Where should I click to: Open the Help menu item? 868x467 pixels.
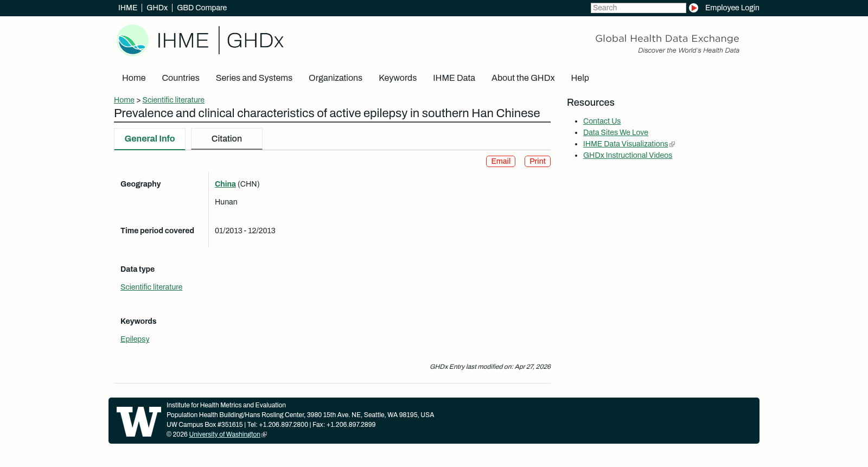pyautogui.click(x=580, y=78)
